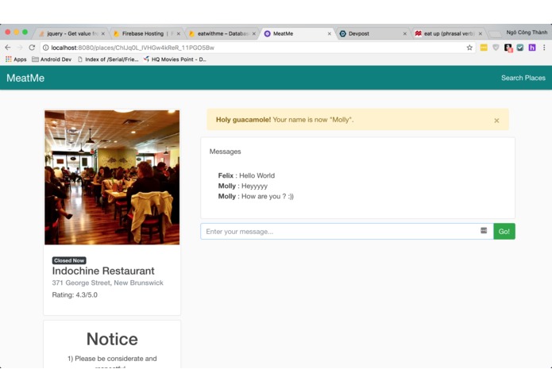Click the Messages heading

coord(226,152)
